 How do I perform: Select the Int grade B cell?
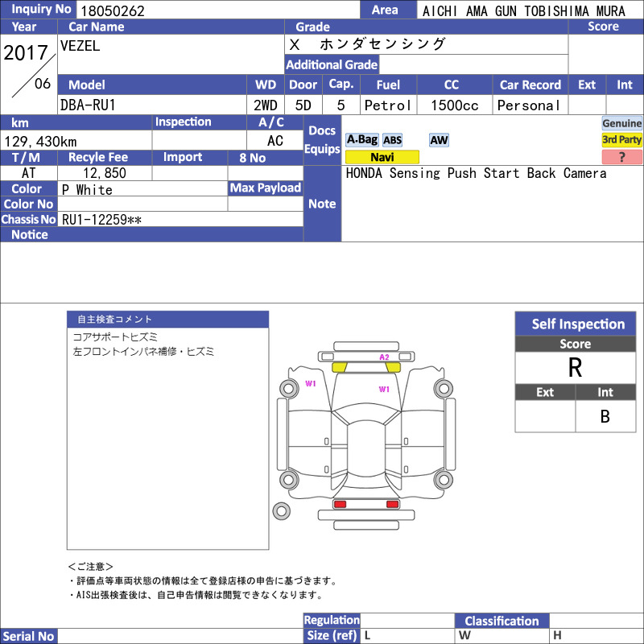605,416
